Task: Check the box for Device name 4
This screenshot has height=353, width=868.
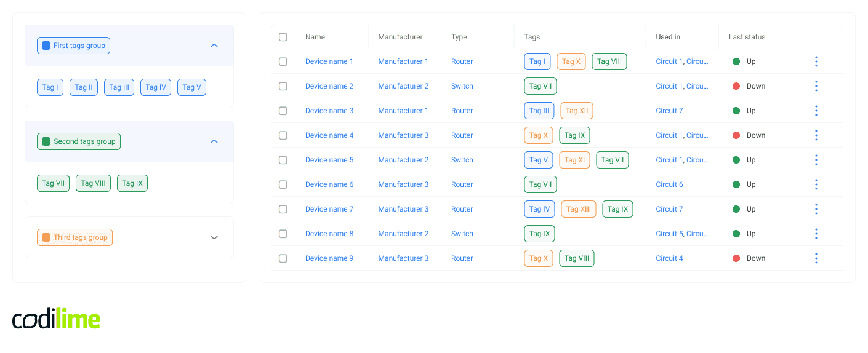Action: (x=283, y=135)
